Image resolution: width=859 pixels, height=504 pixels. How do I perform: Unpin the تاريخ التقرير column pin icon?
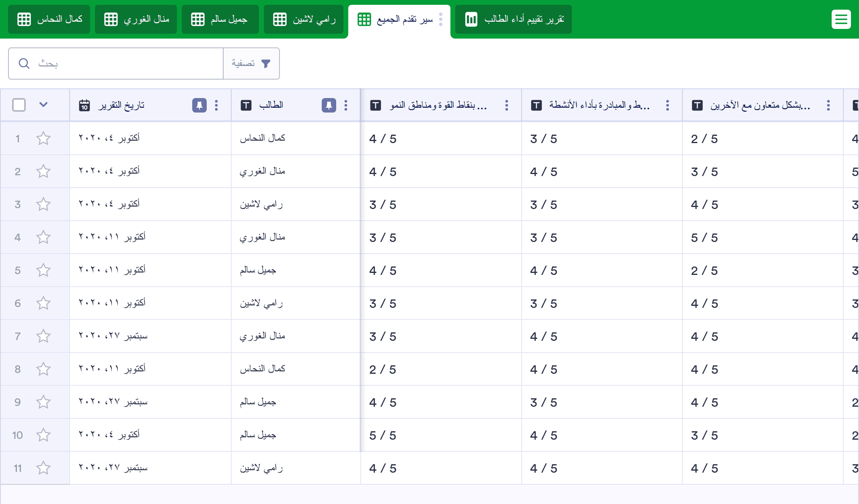pyautogui.click(x=199, y=105)
